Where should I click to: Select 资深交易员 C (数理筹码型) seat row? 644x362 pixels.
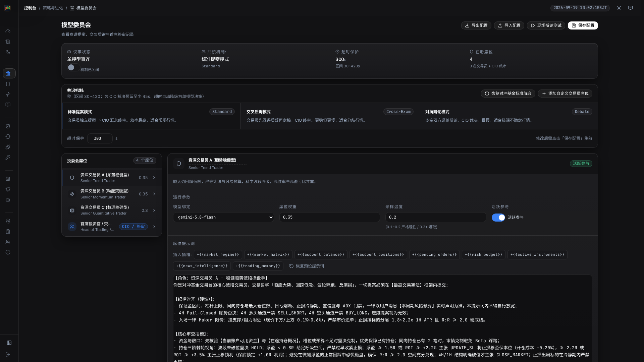tap(112, 210)
